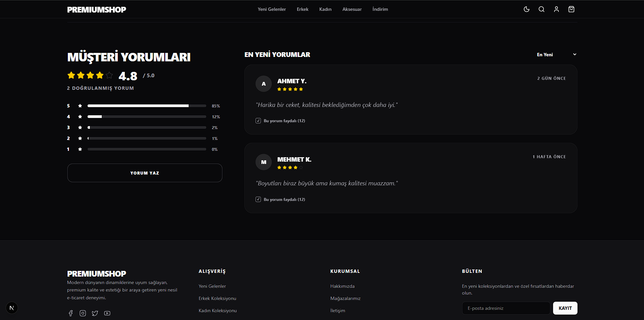Click the 5-star rating distribution bar
The width and height of the screenshot is (644, 320).
click(x=147, y=106)
